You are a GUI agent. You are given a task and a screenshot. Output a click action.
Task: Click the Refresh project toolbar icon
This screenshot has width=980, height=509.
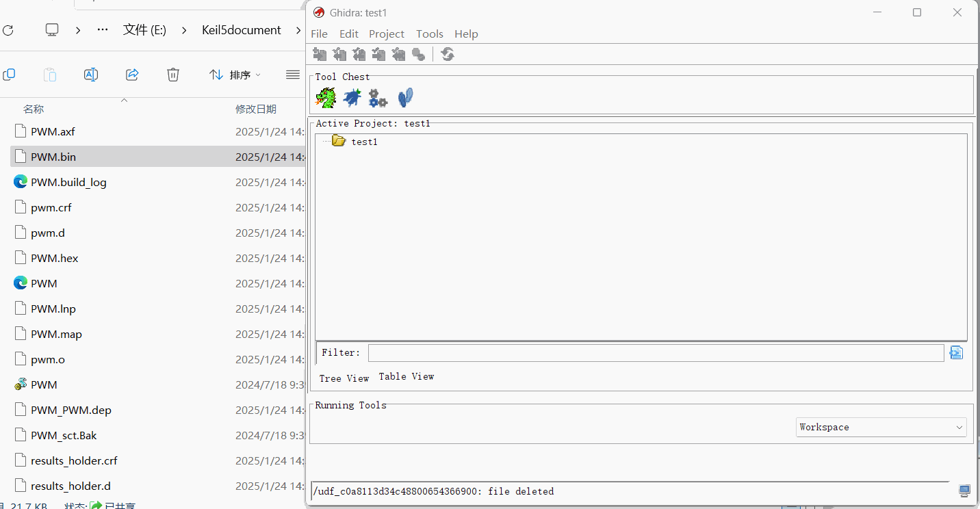[x=448, y=54]
